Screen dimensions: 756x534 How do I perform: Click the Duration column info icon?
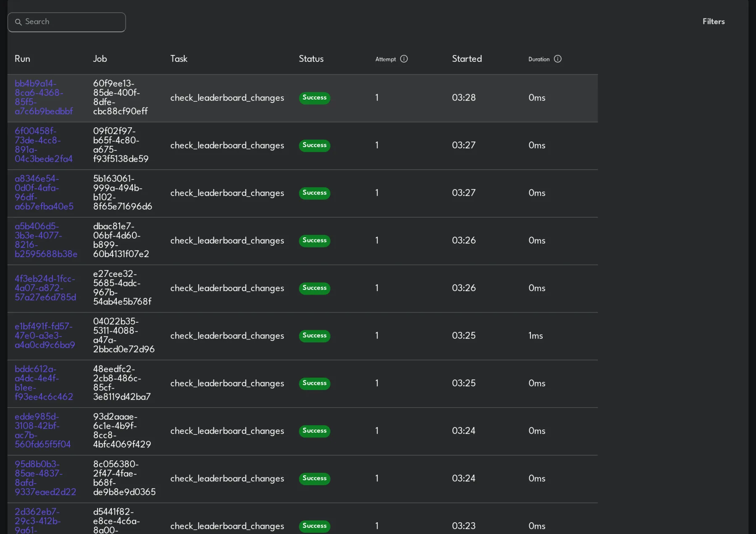(557, 59)
